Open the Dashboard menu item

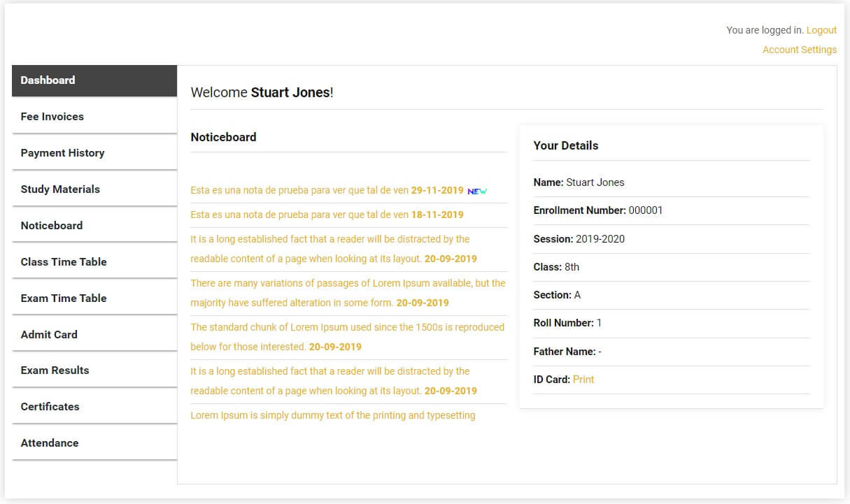94,80
